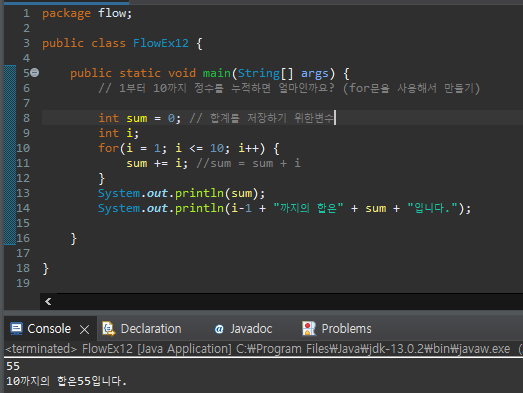The width and height of the screenshot is (523, 393).
Task: Open the Declaration tab
Action: coord(151,329)
